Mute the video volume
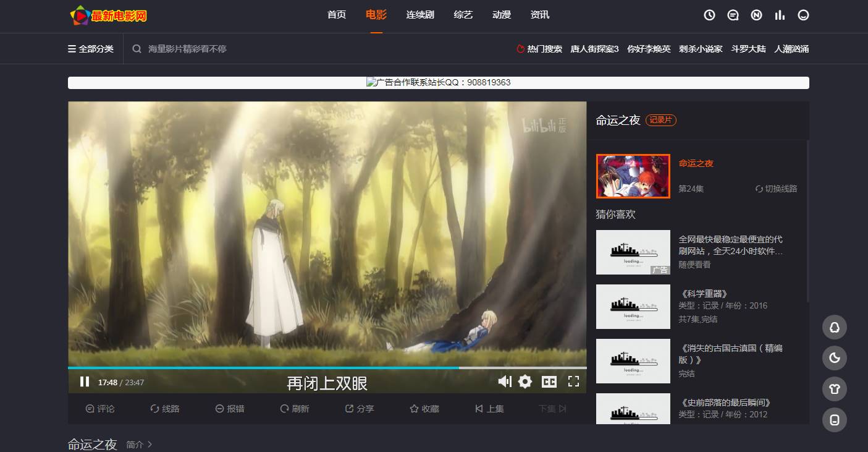The width and height of the screenshot is (868, 452). [x=505, y=382]
